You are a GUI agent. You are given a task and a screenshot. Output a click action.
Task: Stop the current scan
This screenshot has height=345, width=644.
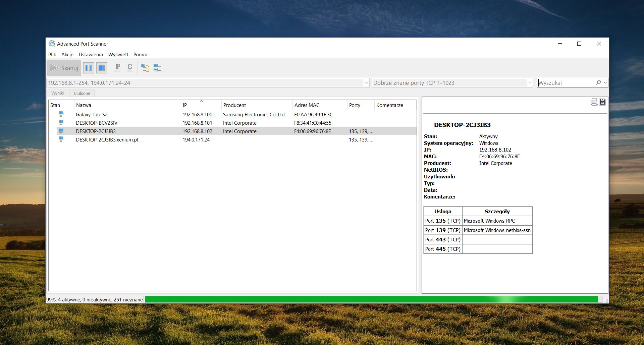(x=101, y=67)
